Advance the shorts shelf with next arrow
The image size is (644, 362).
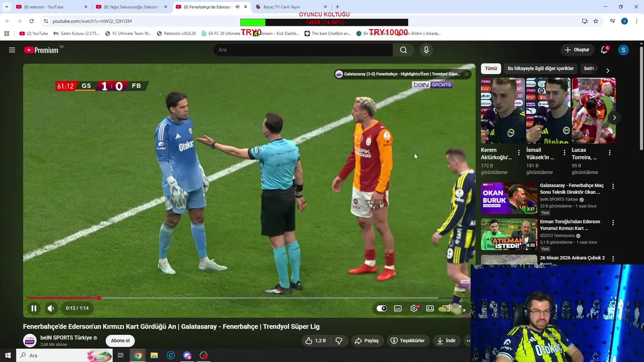[x=614, y=118]
